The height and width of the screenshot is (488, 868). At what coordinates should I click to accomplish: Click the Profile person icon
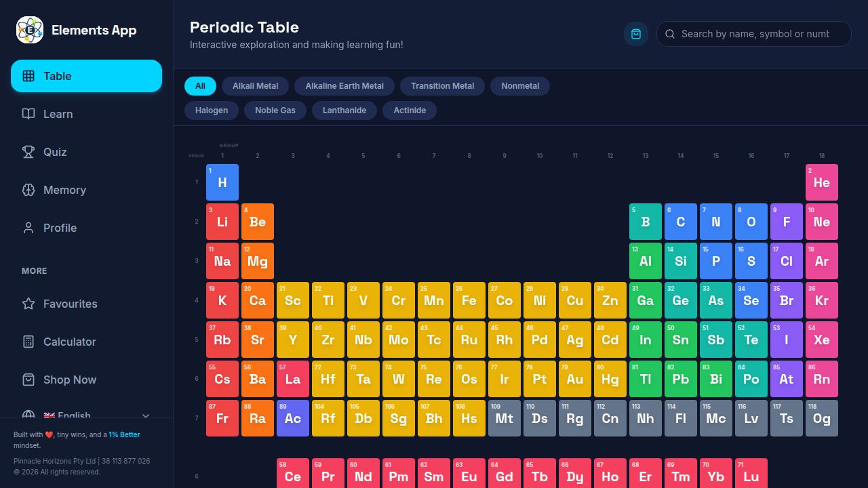(x=28, y=228)
